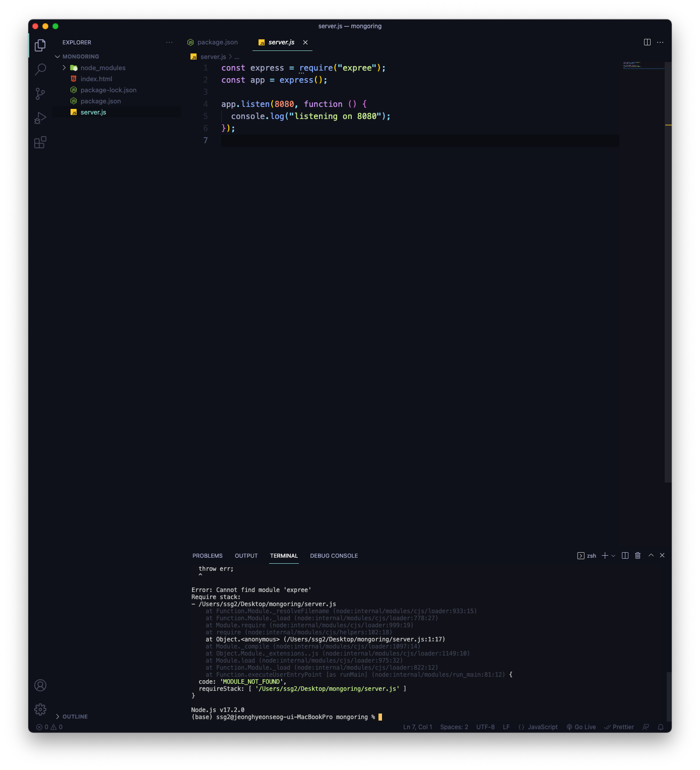The image size is (700, 770).
Task: Start Go Live server
Action: [x=581, y=727]
